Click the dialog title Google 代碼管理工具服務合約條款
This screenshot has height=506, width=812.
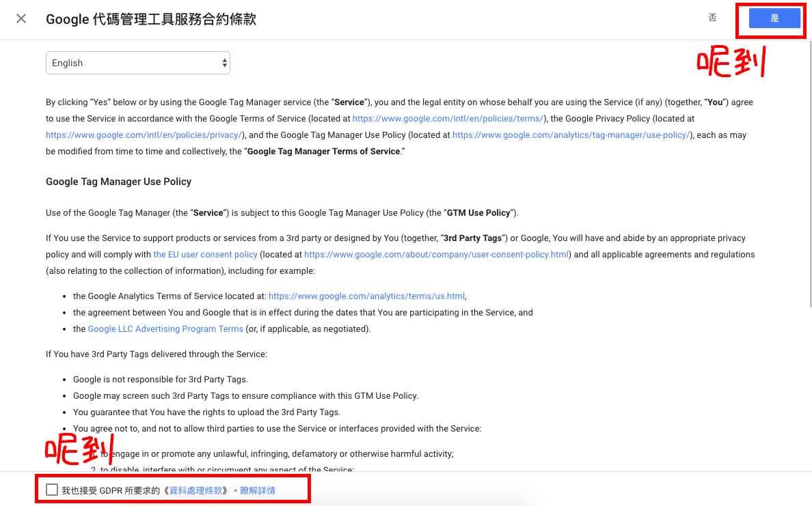point(150,19)
